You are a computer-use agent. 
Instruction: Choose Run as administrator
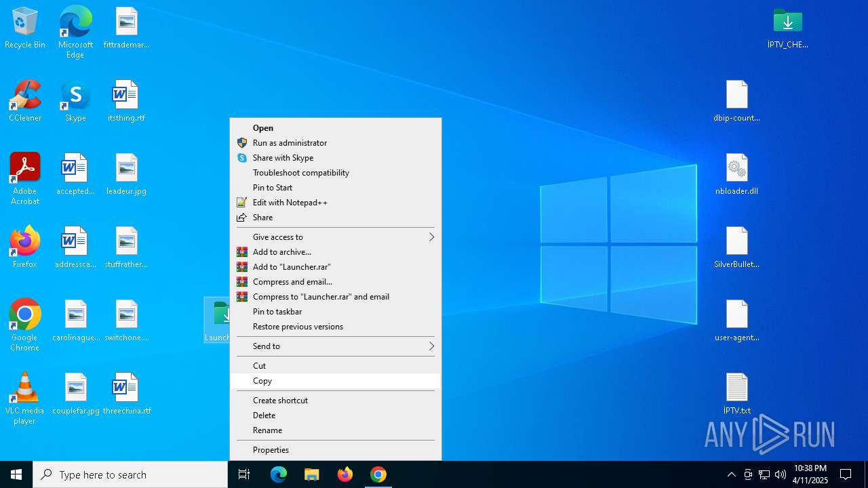[x=336, y=143]
